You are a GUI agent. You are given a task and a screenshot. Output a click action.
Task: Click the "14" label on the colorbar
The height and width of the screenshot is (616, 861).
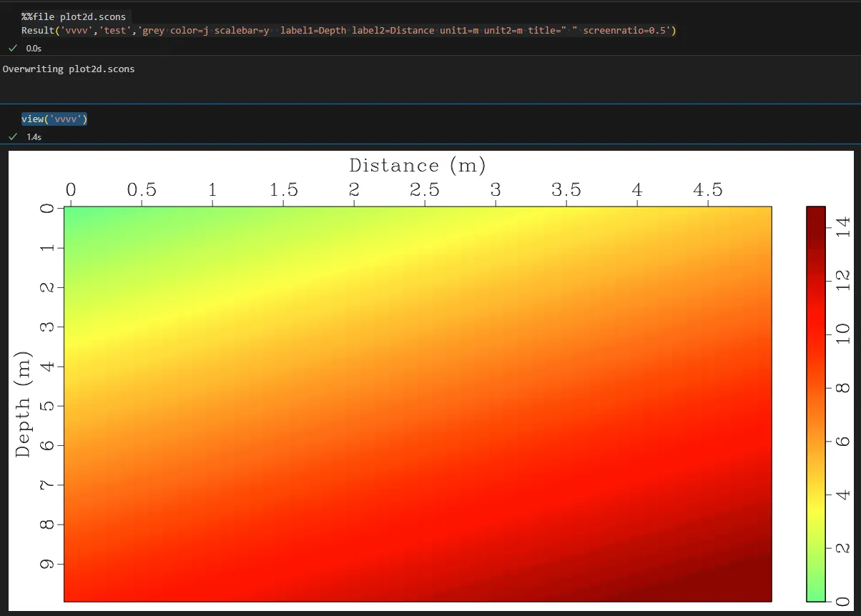(842, 228)
